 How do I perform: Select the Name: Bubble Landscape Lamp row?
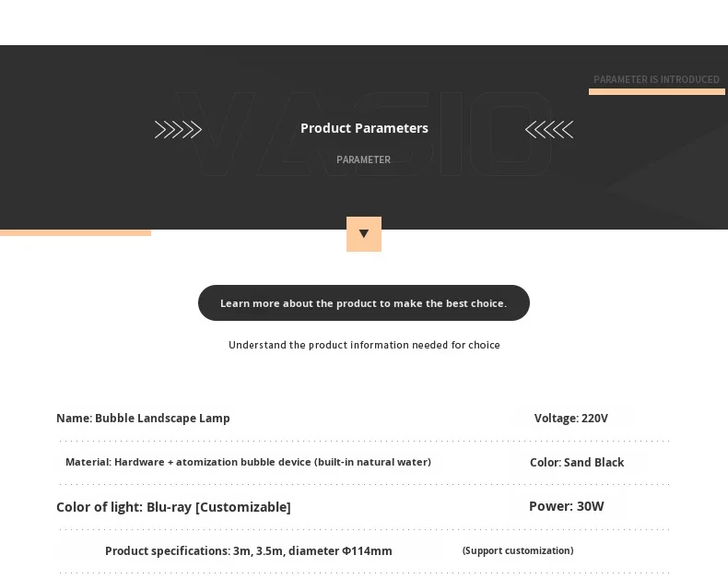coord(143,418)
